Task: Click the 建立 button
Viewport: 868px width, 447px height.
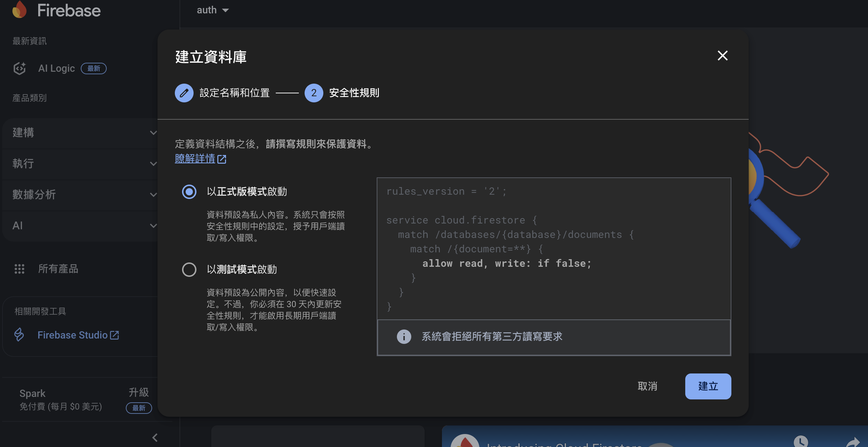Action: [x=708, y=386]
